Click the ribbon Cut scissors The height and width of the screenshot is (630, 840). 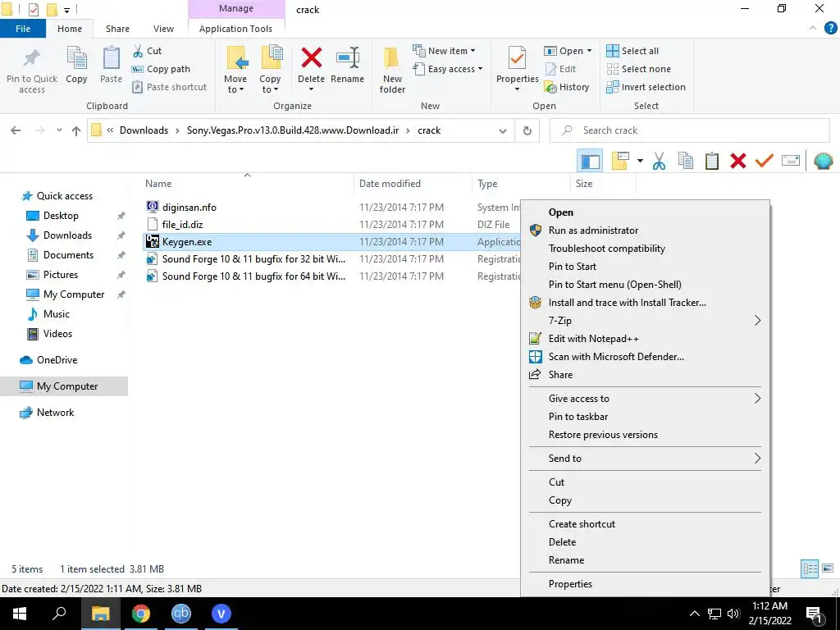click(138, 51)
